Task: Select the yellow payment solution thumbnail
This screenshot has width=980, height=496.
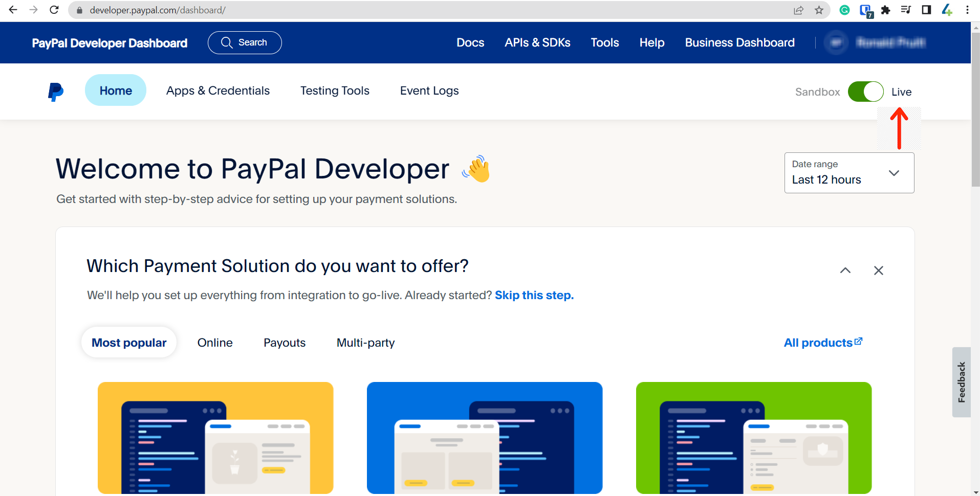Action: tap(215, 438)
